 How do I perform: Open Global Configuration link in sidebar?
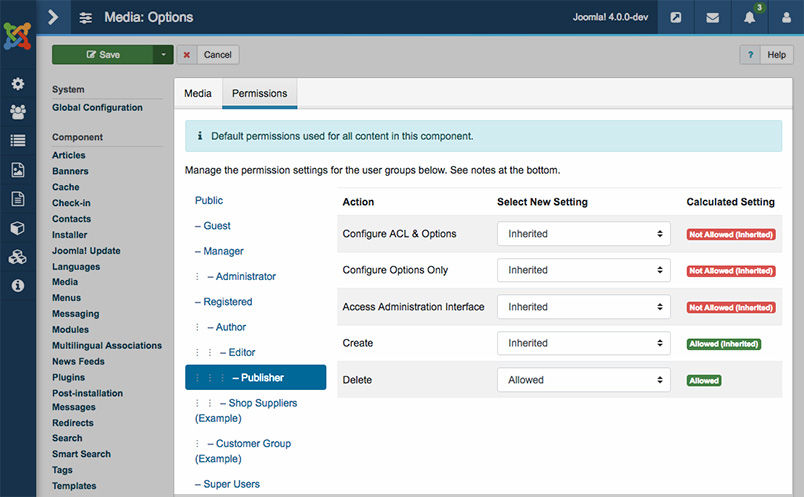97,107
